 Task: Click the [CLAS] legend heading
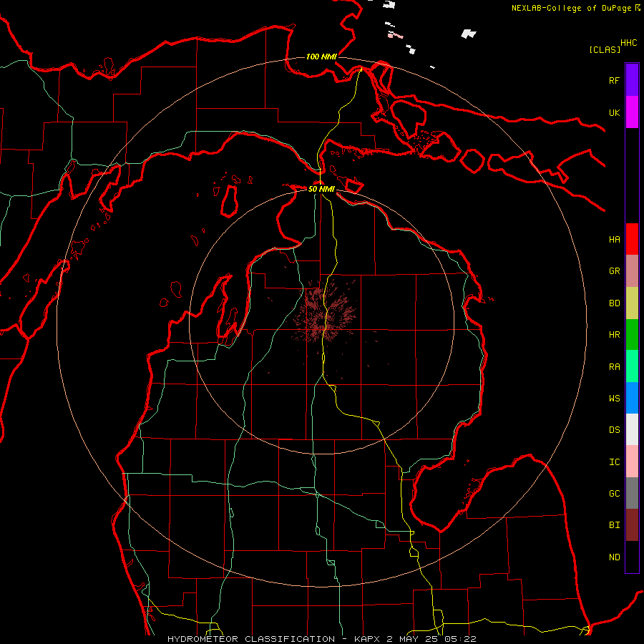605,50
